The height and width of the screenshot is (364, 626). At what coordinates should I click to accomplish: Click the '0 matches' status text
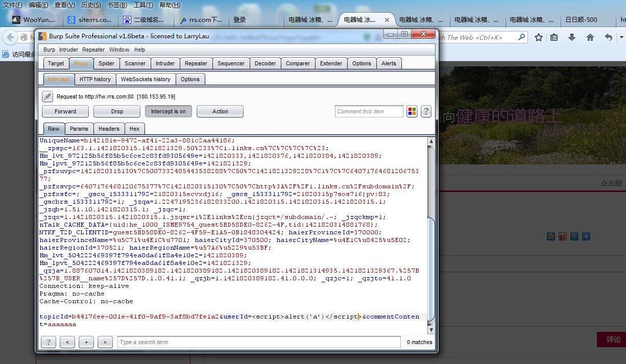click(x=419, y=342)
